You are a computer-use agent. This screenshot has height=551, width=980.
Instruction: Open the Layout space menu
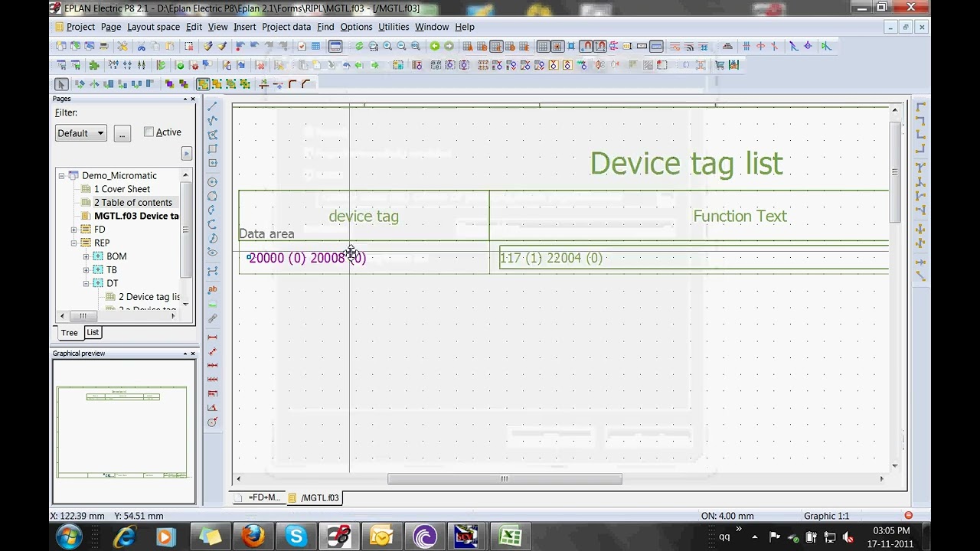click(x=153, y=27)
